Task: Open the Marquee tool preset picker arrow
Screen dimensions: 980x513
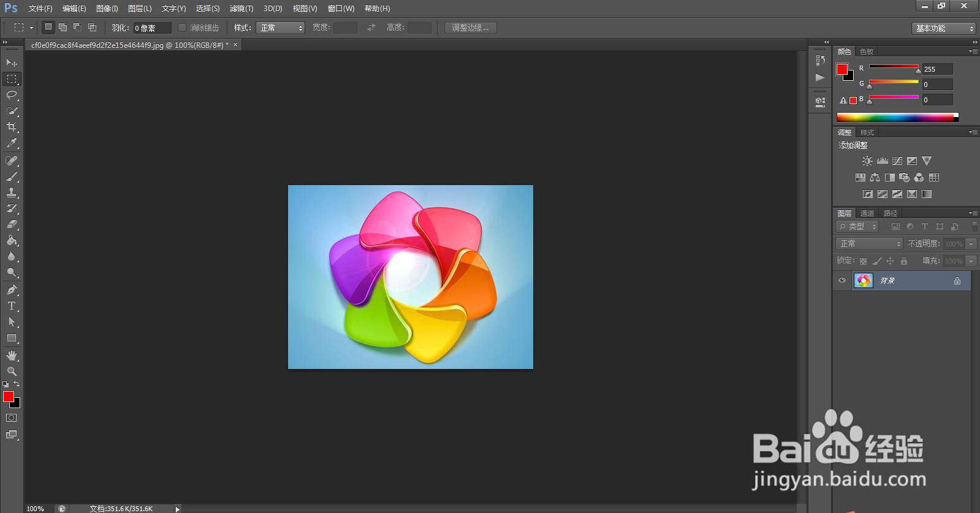Action: [31, 28]
